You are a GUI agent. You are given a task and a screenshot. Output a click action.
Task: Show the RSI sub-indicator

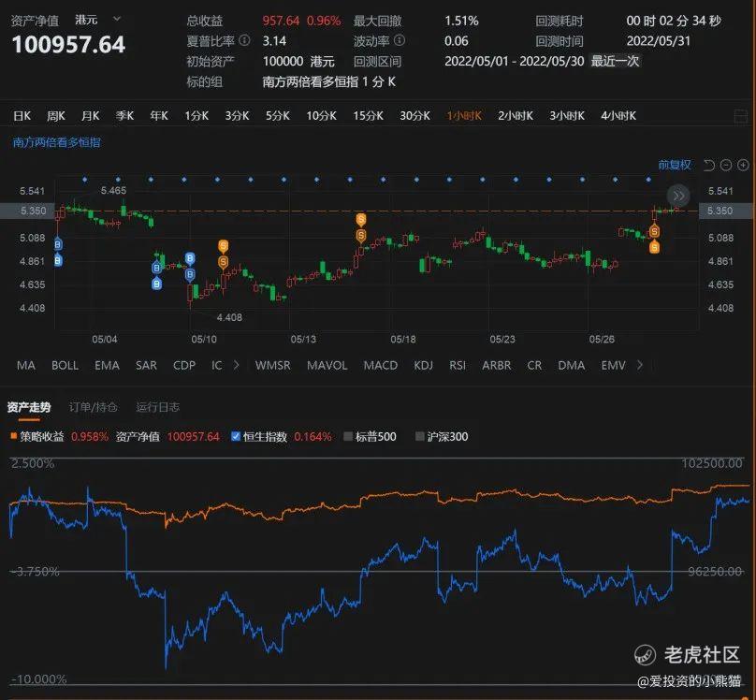[458, 365]
